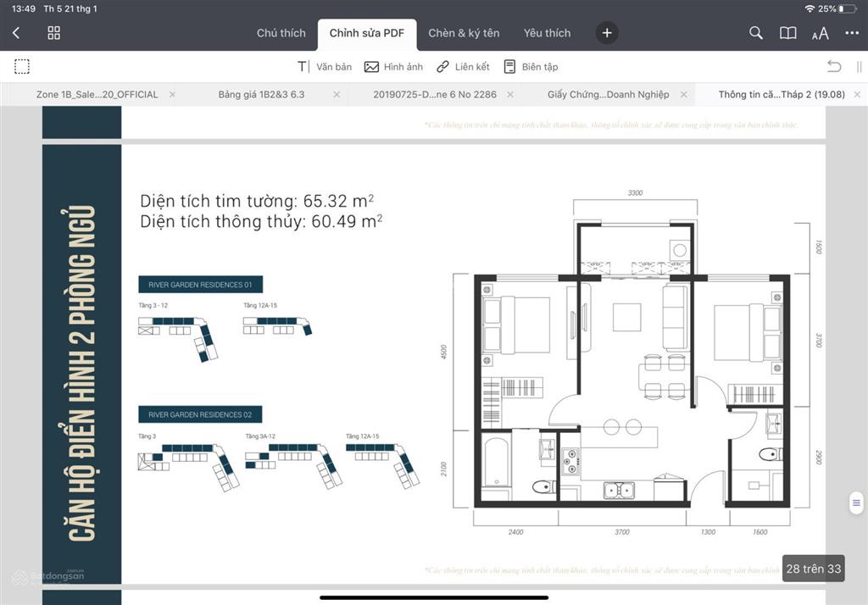Choose the Hình ảnh image tool
This screenshot has height=605, width=868.
(393, 66)
